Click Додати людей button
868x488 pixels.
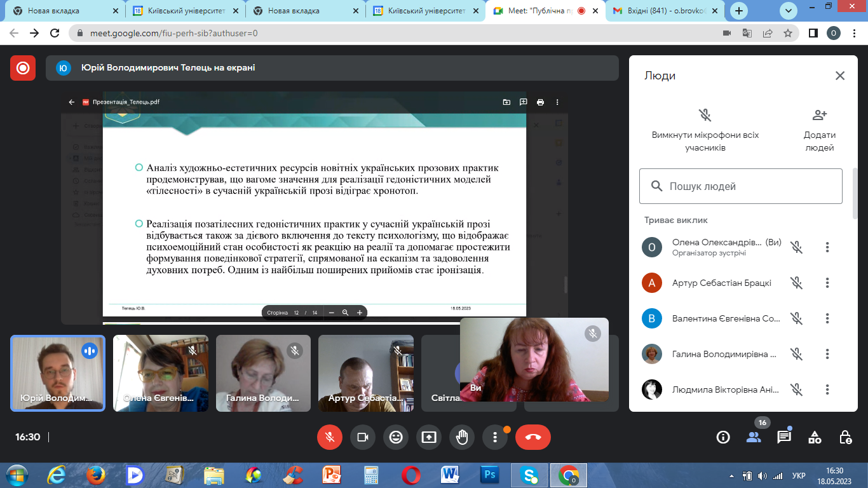tap(819, 129)
